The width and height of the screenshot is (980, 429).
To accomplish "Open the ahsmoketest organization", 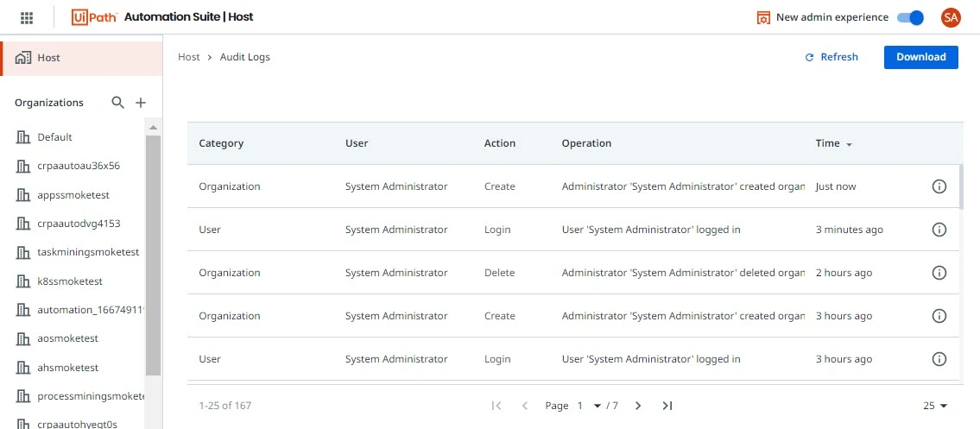I will 67,367.
